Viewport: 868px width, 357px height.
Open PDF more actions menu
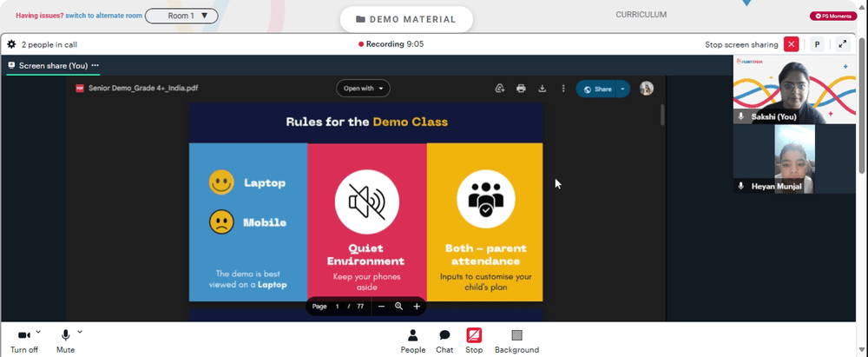563,88
